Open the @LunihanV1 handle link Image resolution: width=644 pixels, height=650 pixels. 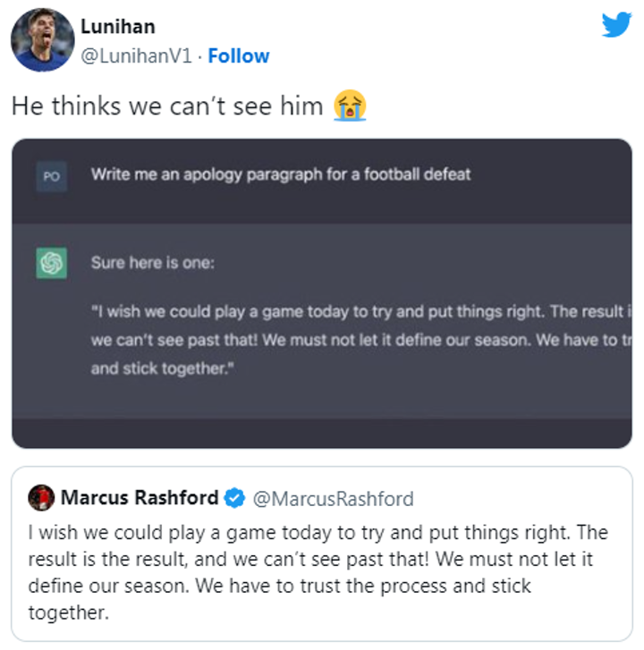tap(139, 56)
